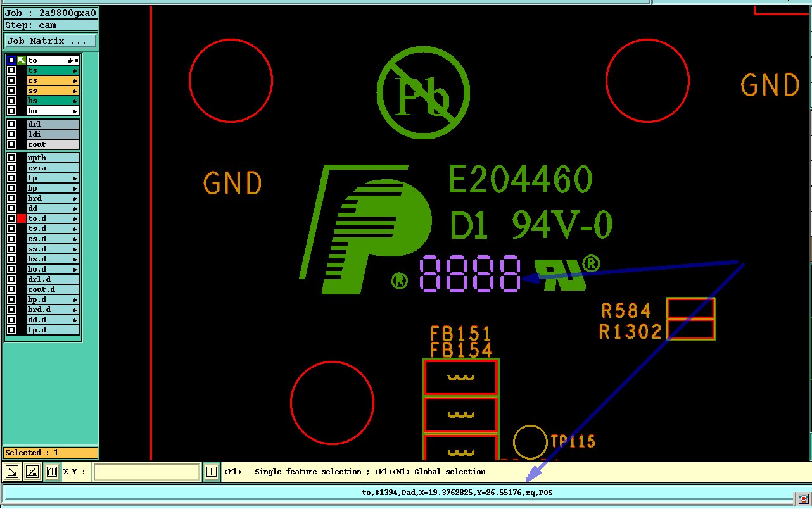The width and height of the screenshot is (812, 509).
Task: Select the orange 'cs' layer row
Action: click(53, 80)
